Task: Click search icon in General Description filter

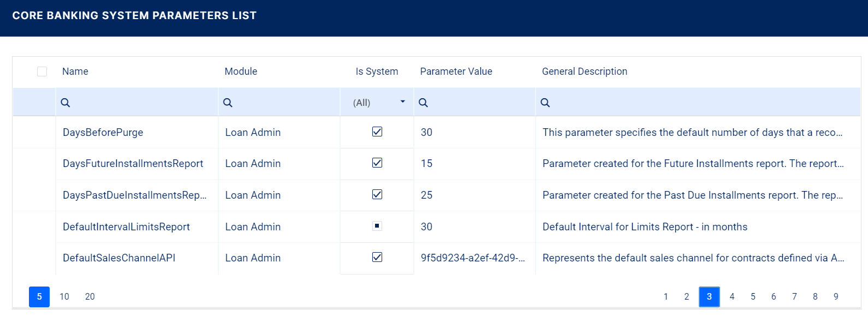Action: click(x=545, y=103)
